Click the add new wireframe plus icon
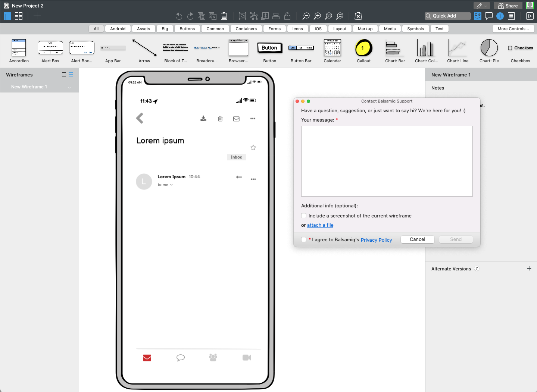Screen dimensions: 537x392 (x=37, y=16)
